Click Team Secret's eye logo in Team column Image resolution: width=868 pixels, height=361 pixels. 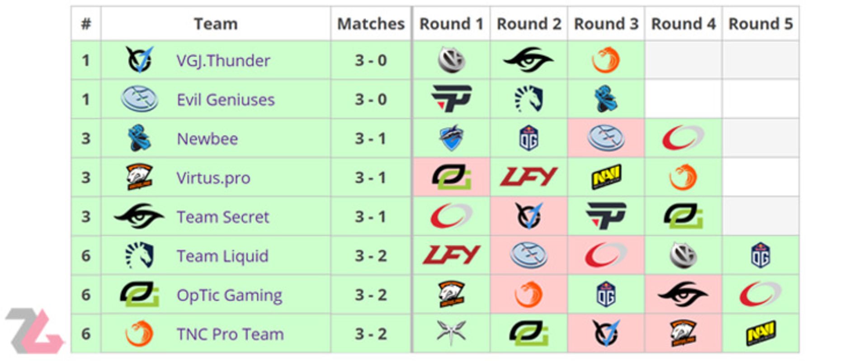coord(139,216)
